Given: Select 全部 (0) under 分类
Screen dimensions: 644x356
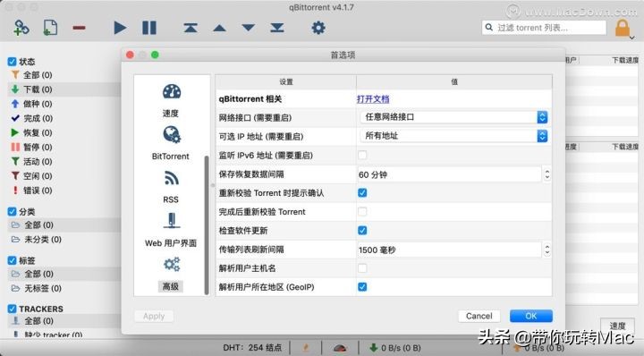Looking at the screenshot, I should pyautogui.click(x=38, y=225).
